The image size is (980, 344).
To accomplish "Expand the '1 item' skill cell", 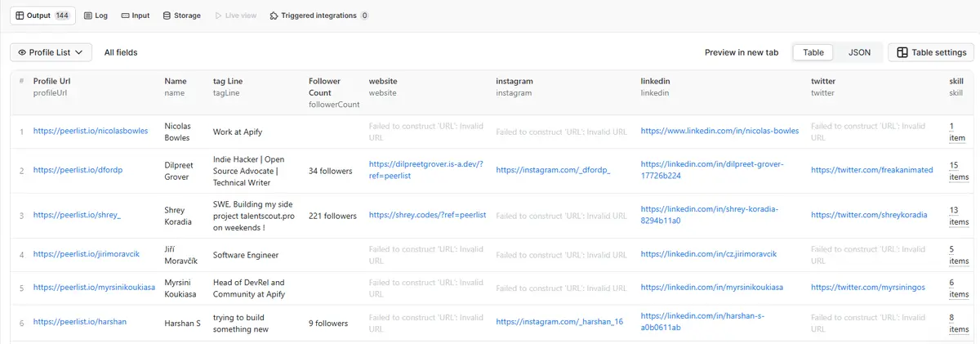I will 957,132.
